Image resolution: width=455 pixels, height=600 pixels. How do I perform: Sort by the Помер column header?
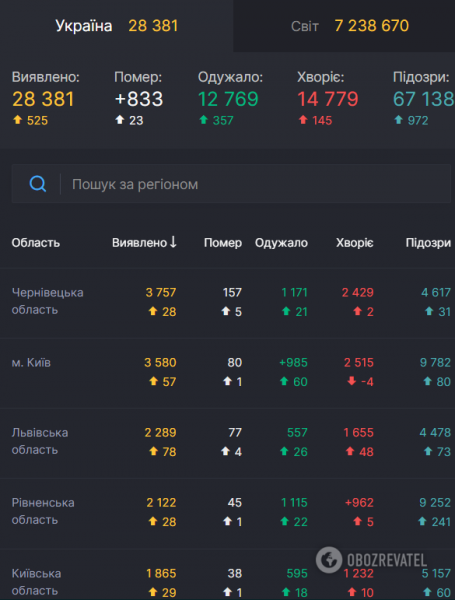coord(223,243)
